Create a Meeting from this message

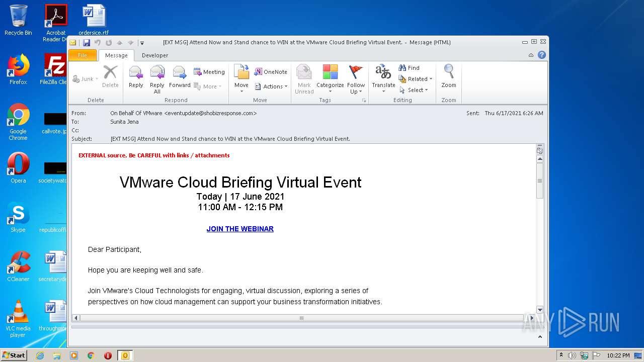209,72
